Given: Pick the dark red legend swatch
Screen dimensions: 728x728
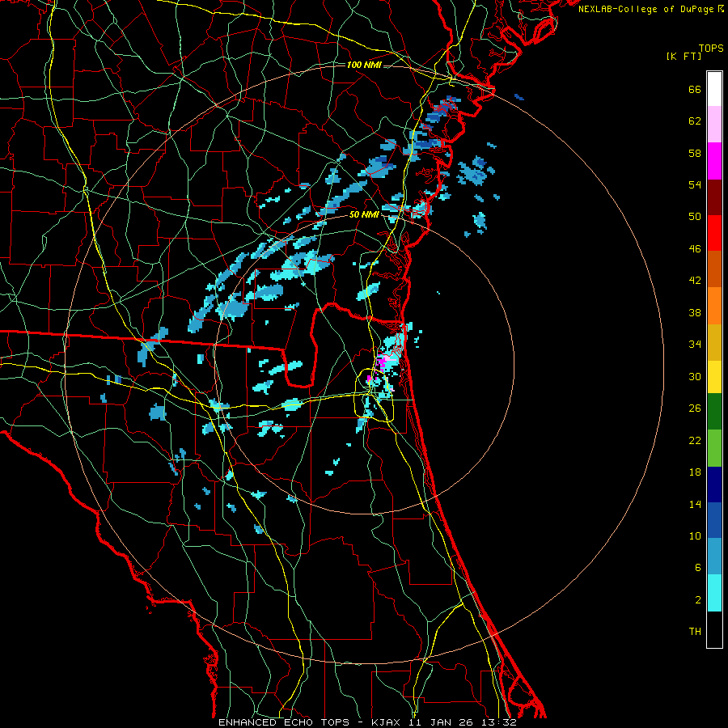Looking at the screenshot, I should (x=714, y=197).
